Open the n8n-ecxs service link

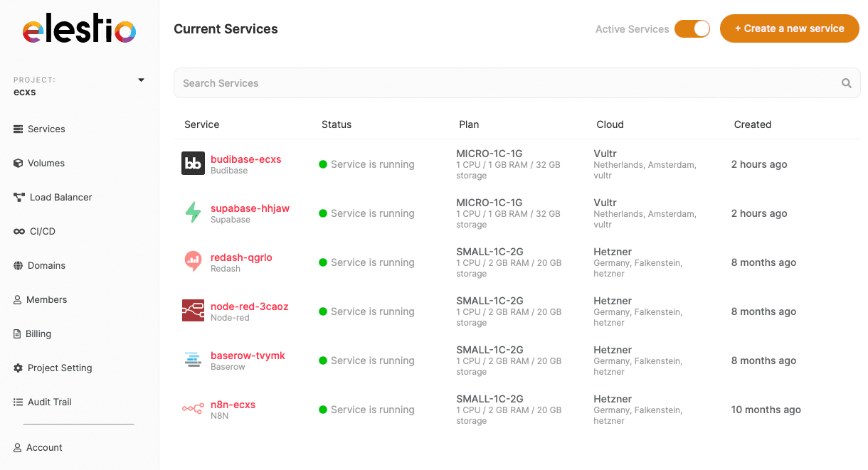click(x=233, y=405)
